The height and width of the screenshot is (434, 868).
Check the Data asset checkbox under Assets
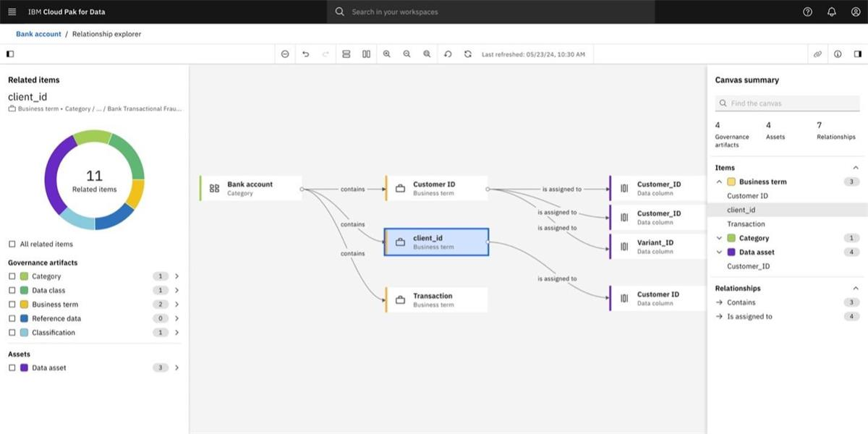point(12,367)
